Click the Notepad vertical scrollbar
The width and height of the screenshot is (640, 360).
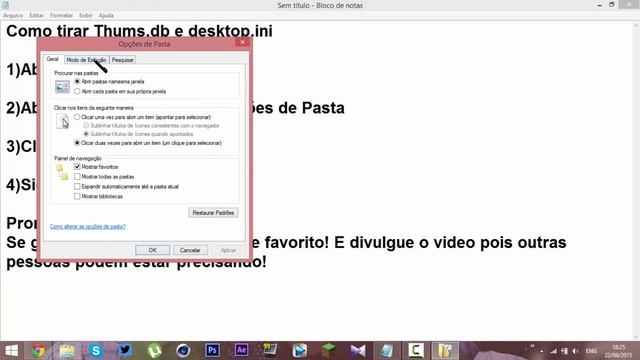pos(636,180)
